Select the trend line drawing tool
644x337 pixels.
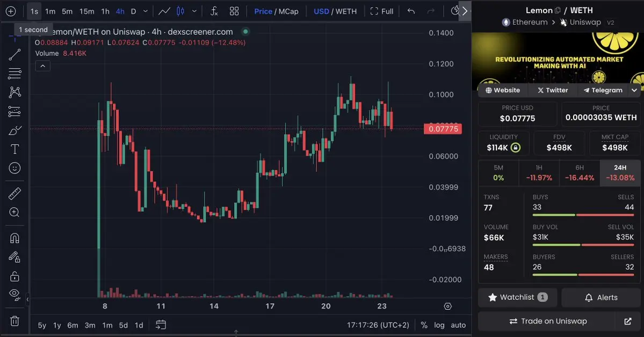tap(15, 55)
